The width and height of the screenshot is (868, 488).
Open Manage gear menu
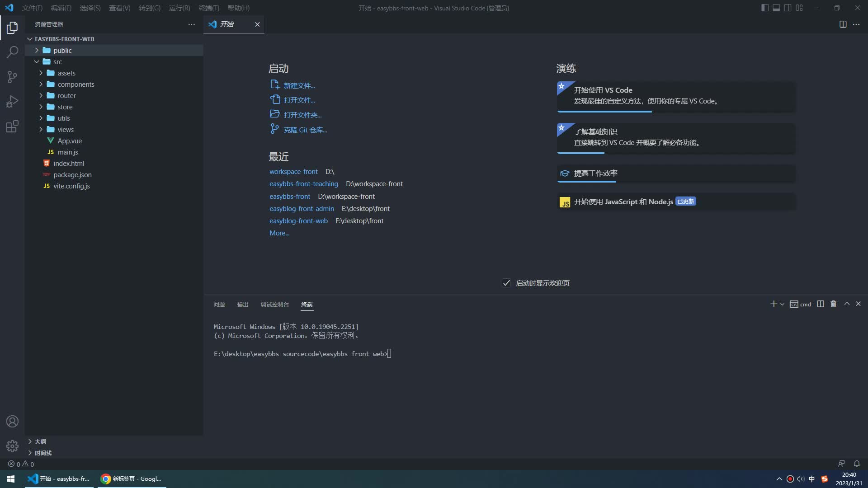click(x=12, y=446)
